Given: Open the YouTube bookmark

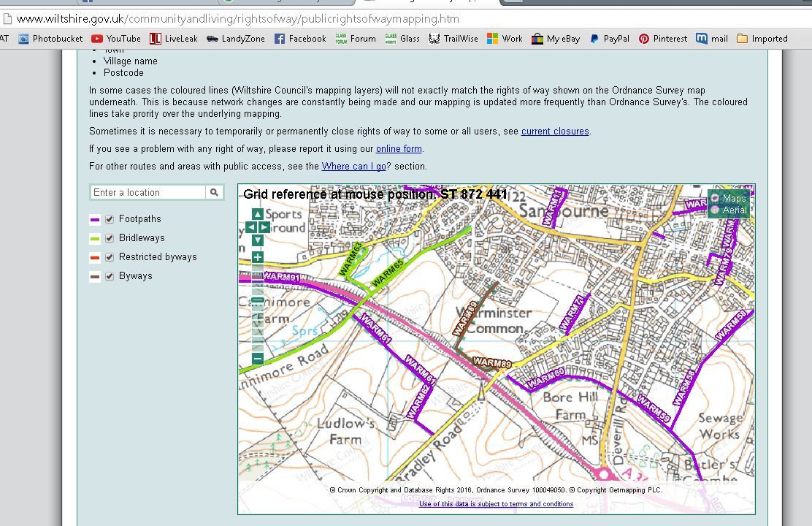Looking at the screenshot, I should click(116, 38).
